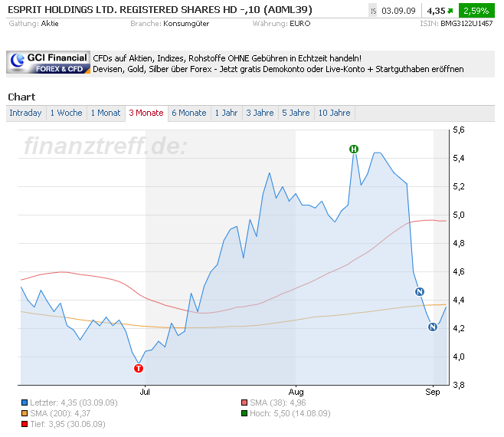Click the Konsumgüter branch value
Screen dimensions: 504x437
tap(186, 24)
